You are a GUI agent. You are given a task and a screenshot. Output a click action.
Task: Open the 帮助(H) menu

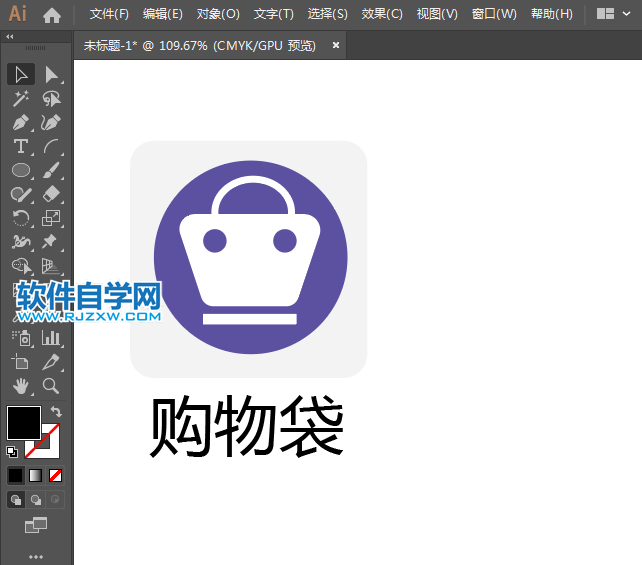(x=552, y=14)
